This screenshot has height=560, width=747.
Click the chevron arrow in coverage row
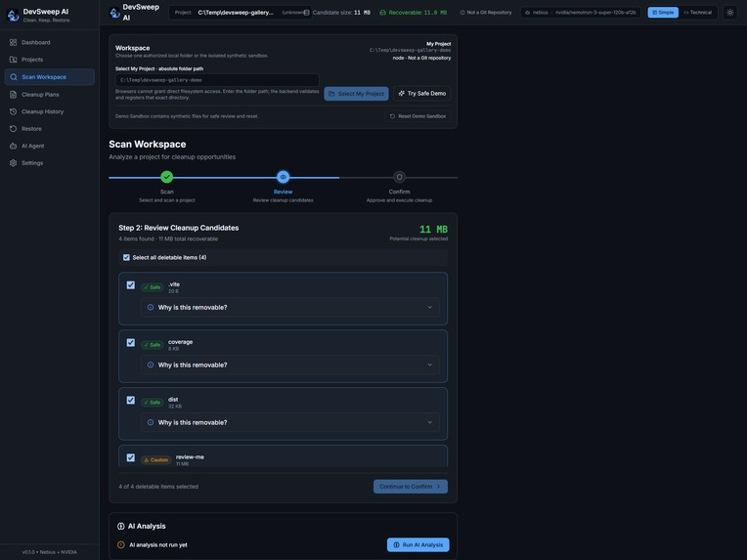(429, 365)
